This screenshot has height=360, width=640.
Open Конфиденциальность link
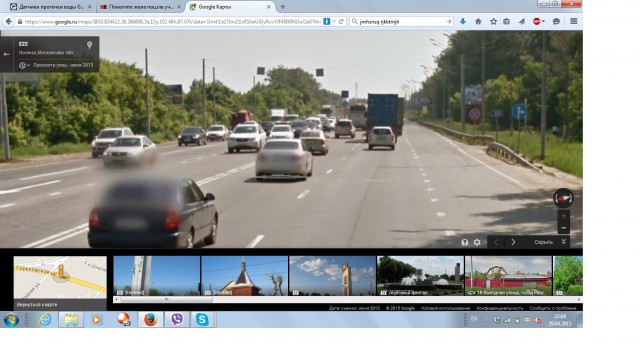coord(500,308)
